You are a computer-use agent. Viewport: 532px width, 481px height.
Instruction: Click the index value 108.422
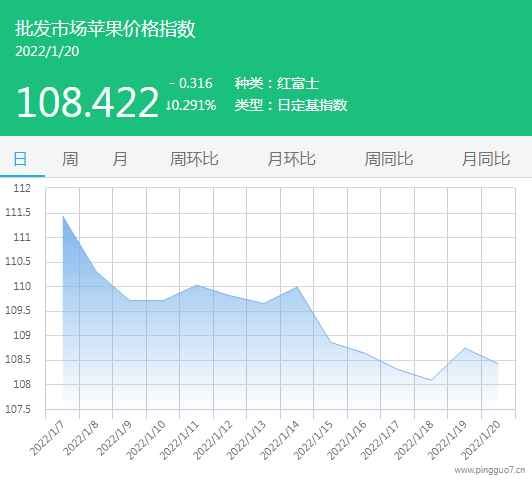point(87,102)
